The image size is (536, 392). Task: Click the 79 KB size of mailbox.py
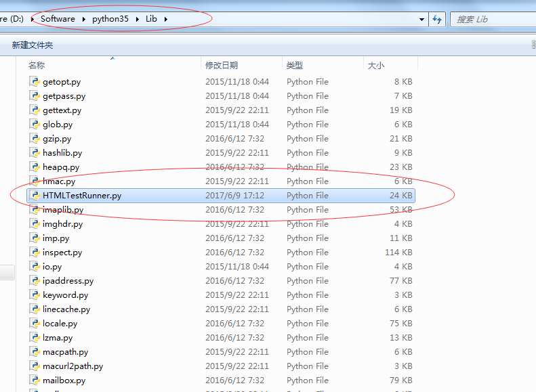pyautogui.click(x=401, y=380)
